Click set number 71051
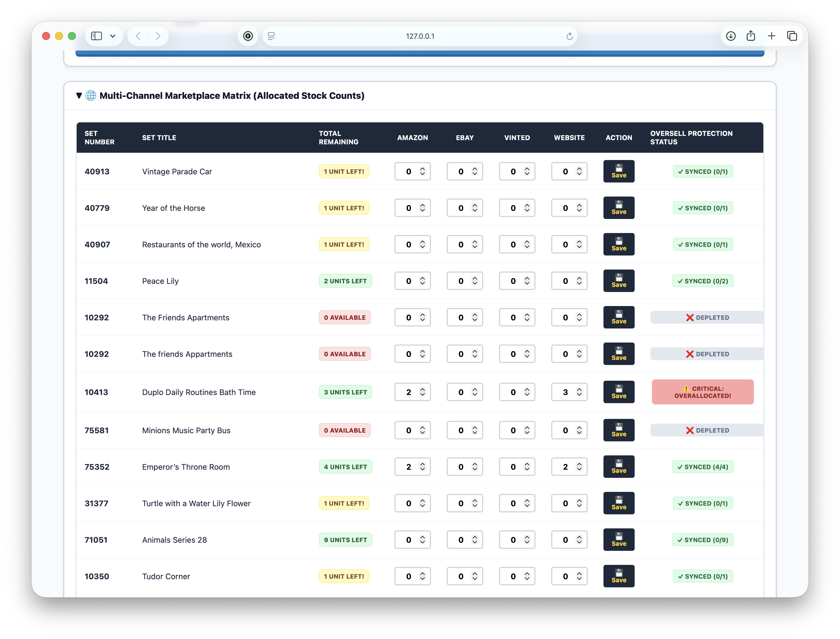840x639 pixels. click(96, 540)
